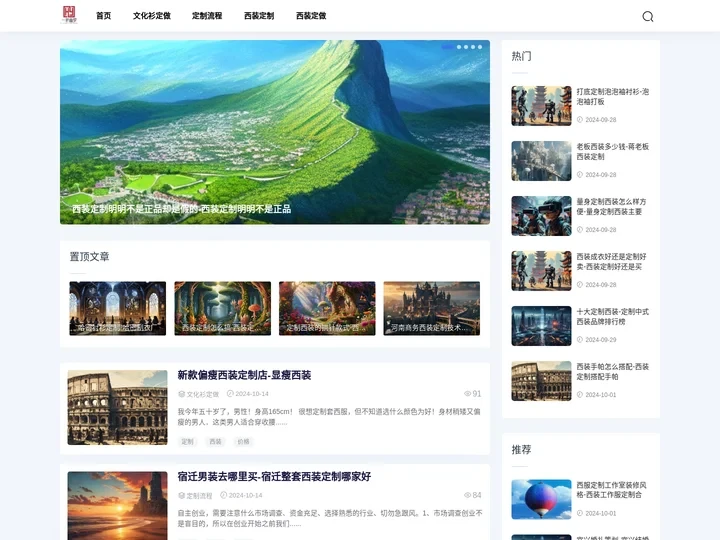The width and height of the screenshot is (720, 540).
Task: Open pinned card 河南商务西装定制技术
Action: [432, 308]
